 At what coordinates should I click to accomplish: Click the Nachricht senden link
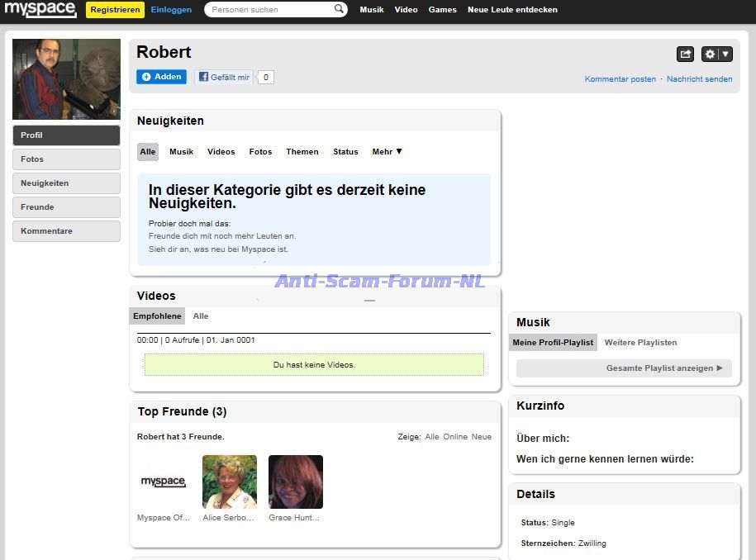pos(699,79)
